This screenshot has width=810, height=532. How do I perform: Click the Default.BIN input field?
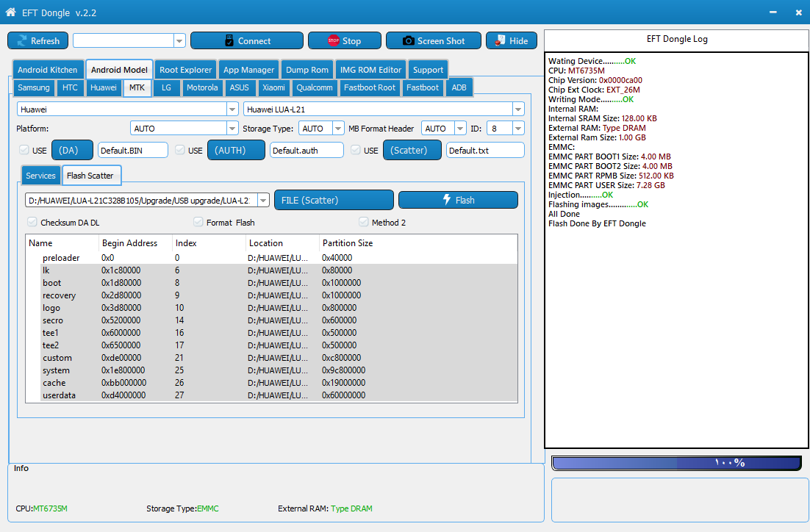(133, 151)
